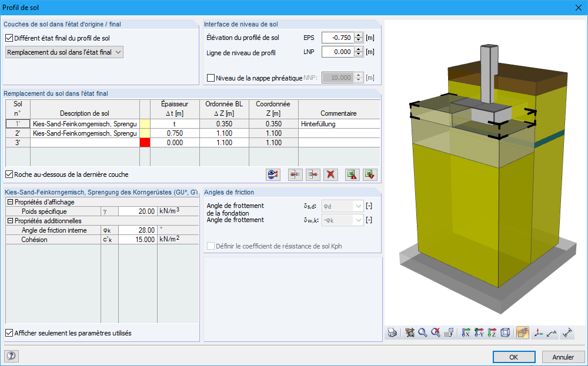Decrease EPS elevation with spinner down arrow
The width and height of the screenshot is (588, 366).
[359, 40]
